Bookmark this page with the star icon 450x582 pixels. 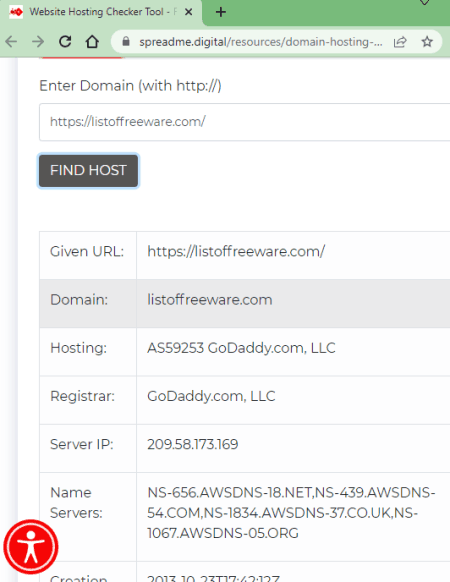427,42
